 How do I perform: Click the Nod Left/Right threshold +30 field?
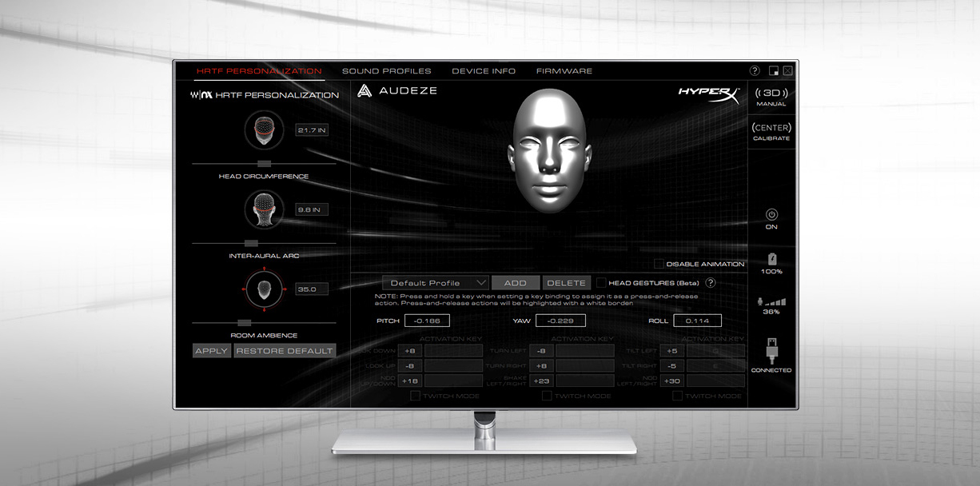(x=671, y=381)
